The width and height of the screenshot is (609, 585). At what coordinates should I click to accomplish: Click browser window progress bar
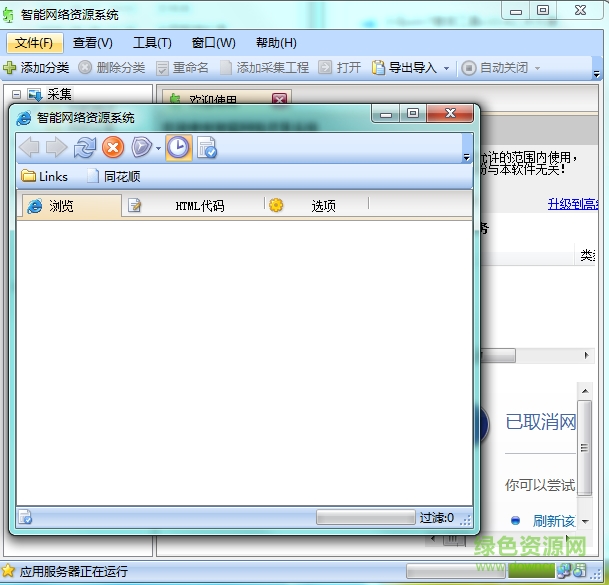click(365, 517)
